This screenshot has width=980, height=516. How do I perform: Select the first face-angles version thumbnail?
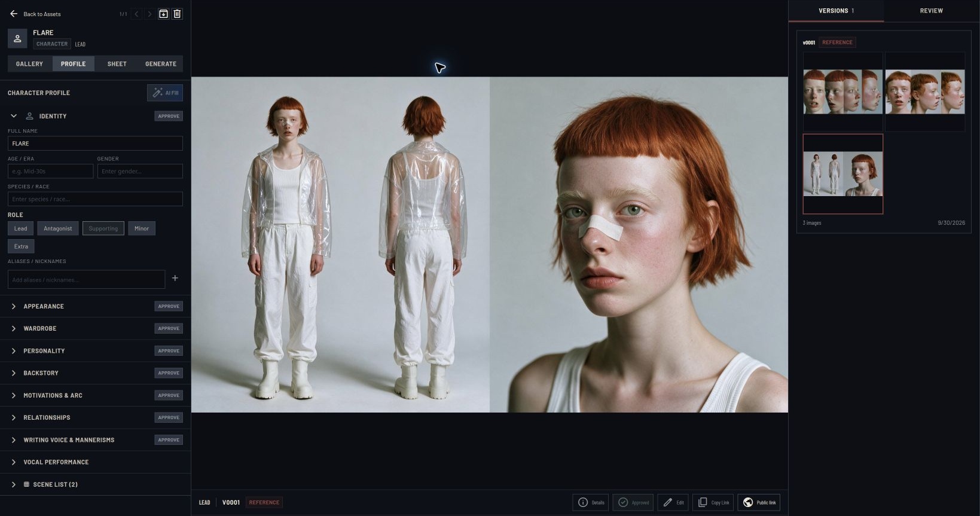[x=842, y=91]
